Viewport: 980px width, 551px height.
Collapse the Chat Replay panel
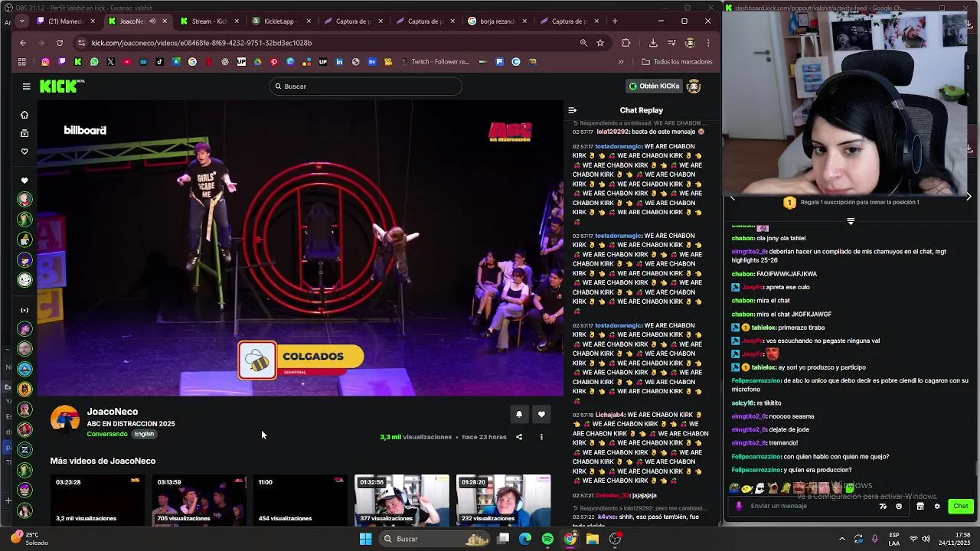572,110
